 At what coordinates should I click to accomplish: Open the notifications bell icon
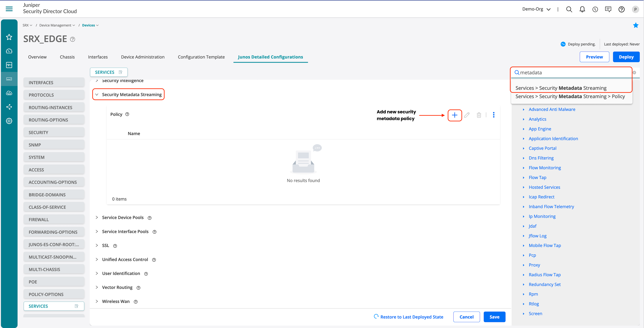click(582, 9)
